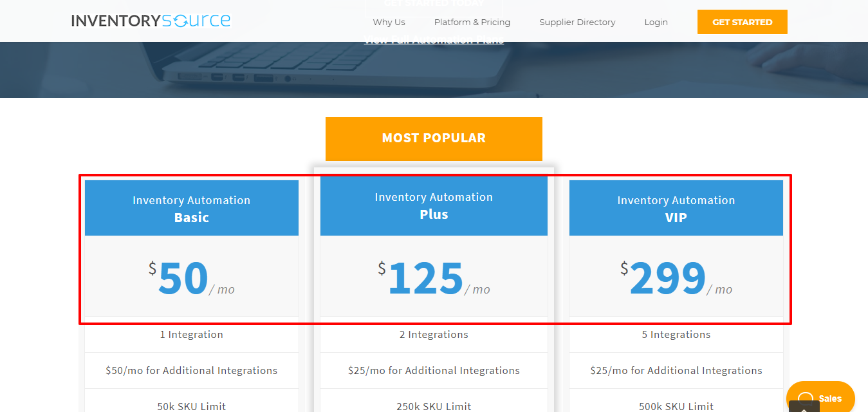Click the Inventory Source logo
This screenshot has width=868, height=412.
[x=151, y=21]
